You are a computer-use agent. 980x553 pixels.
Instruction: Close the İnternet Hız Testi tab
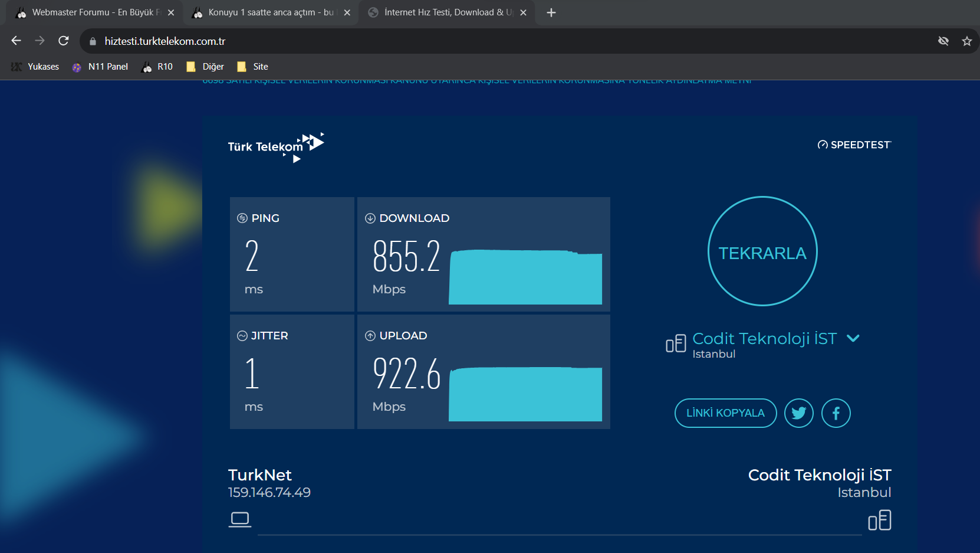click(523, 12)
